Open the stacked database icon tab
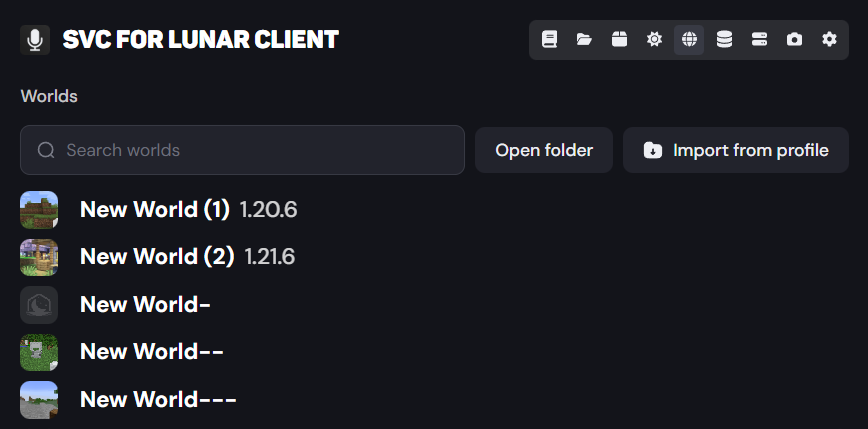The image size is (868, 429). pos(724,40)
